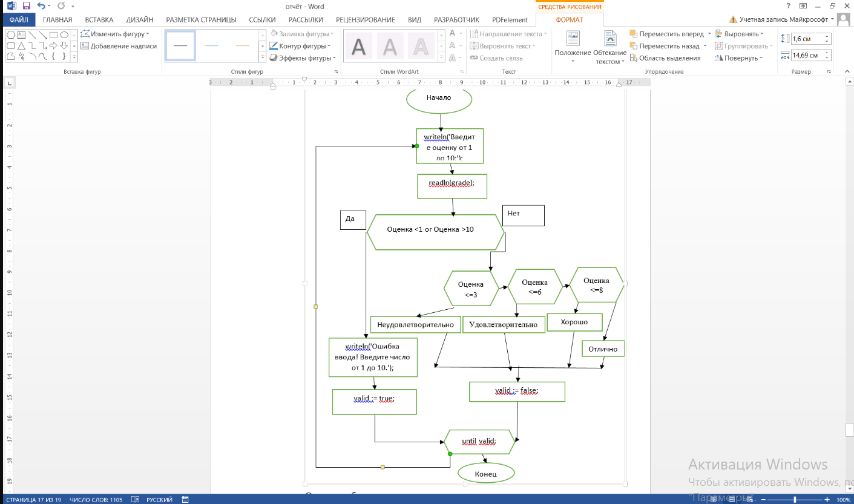Select the down block arrow shape

[x=64, y=45]
